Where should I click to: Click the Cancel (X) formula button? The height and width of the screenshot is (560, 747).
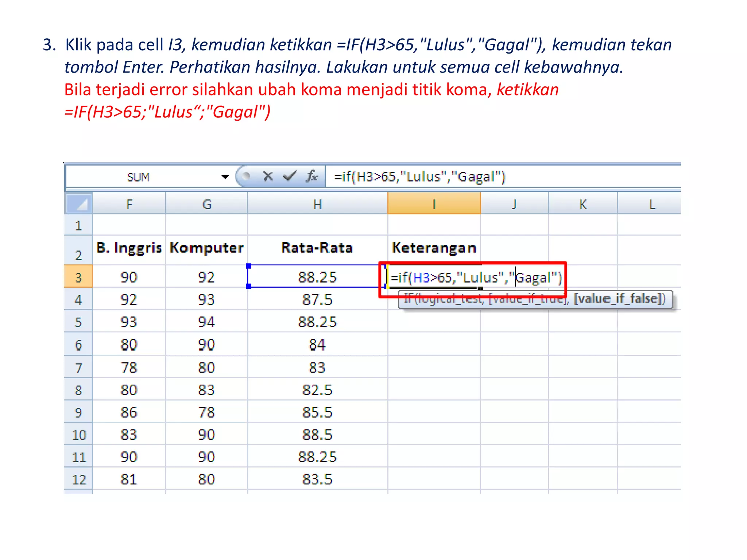click(x=268, y=176)
